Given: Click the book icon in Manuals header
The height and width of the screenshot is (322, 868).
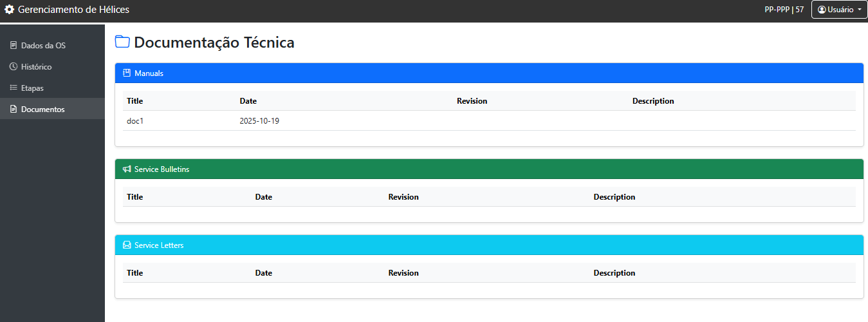Looking at the screenshot, I should coord(127,73).
